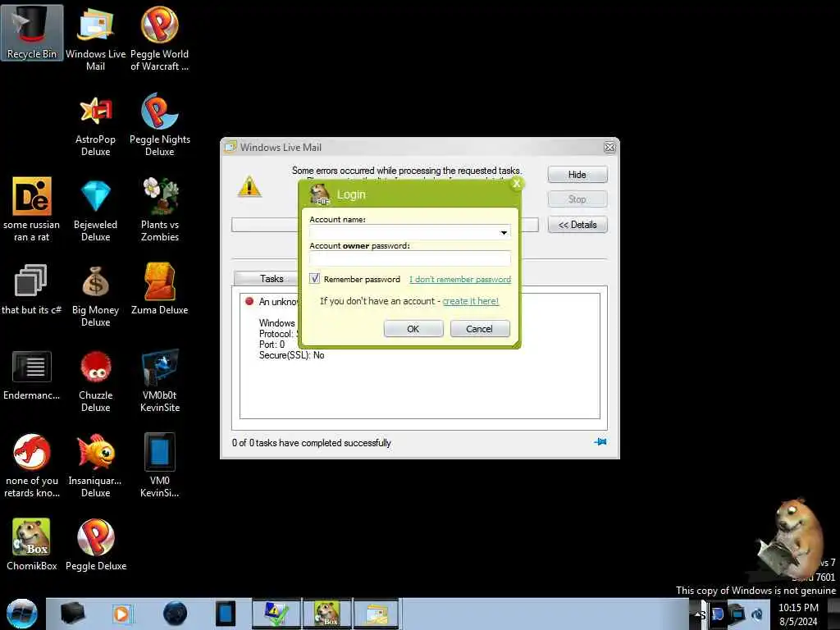The image size is (840, 630).
Task: Open the Windows Start orb
Action: pyautogui.click(x=22, y=614)
